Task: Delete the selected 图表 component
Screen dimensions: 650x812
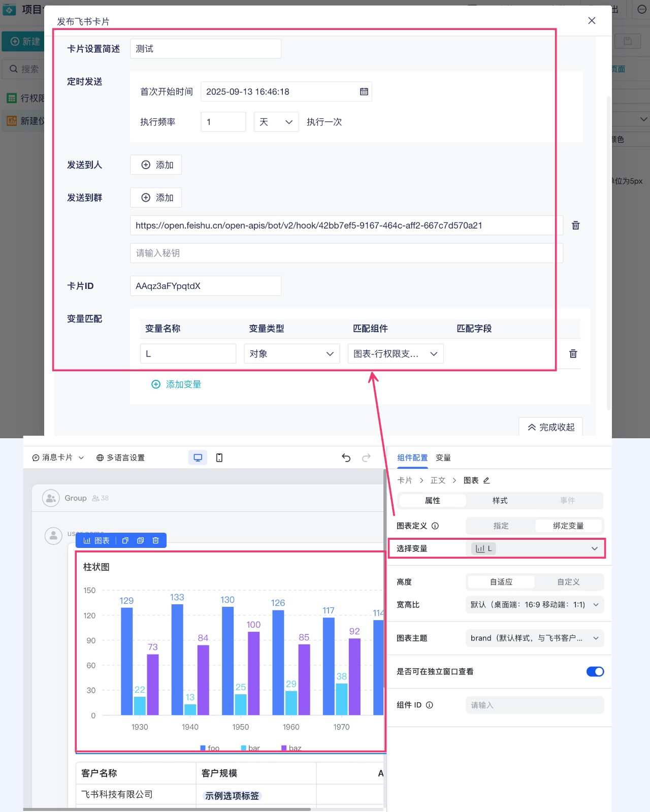Action: pos(156,540)
